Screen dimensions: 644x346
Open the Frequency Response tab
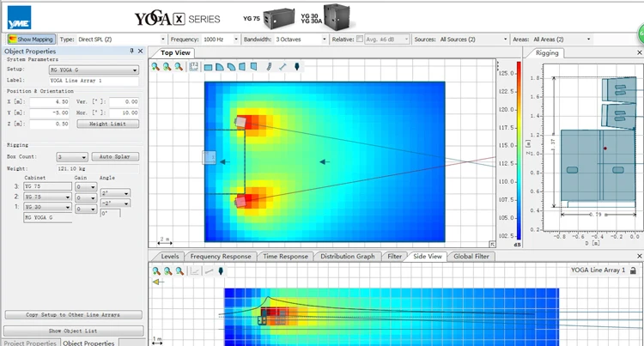pos(221,257)
